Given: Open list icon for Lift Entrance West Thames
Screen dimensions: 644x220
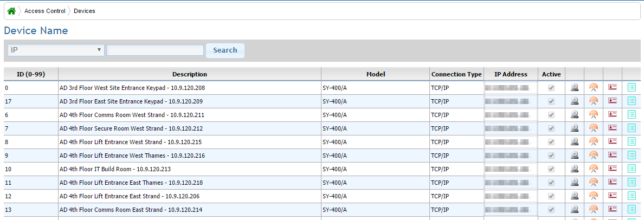Looking at the screenshot, I should click(632, 155).
